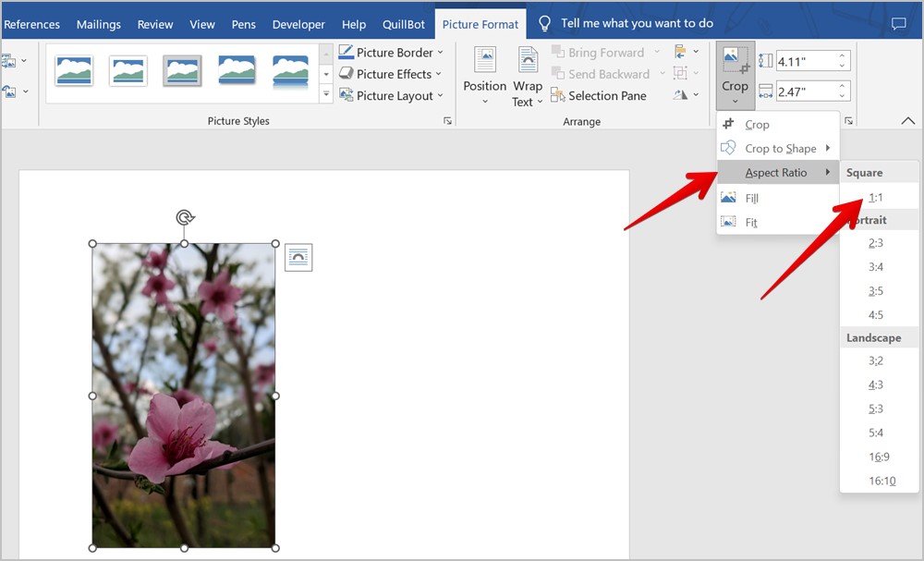The height and width of the screenshot is (561, 924).
Task: Click the Position button in Arrange group
Action: 484,76
